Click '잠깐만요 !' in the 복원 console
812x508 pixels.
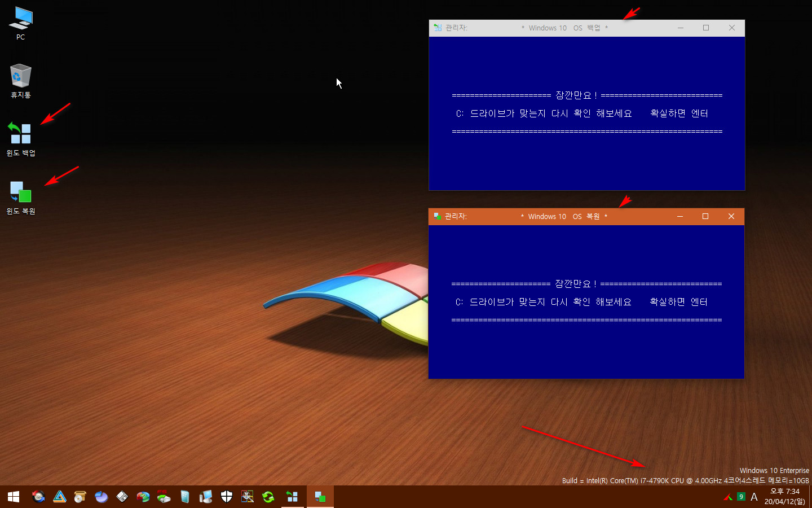click(x=576, y=284)
